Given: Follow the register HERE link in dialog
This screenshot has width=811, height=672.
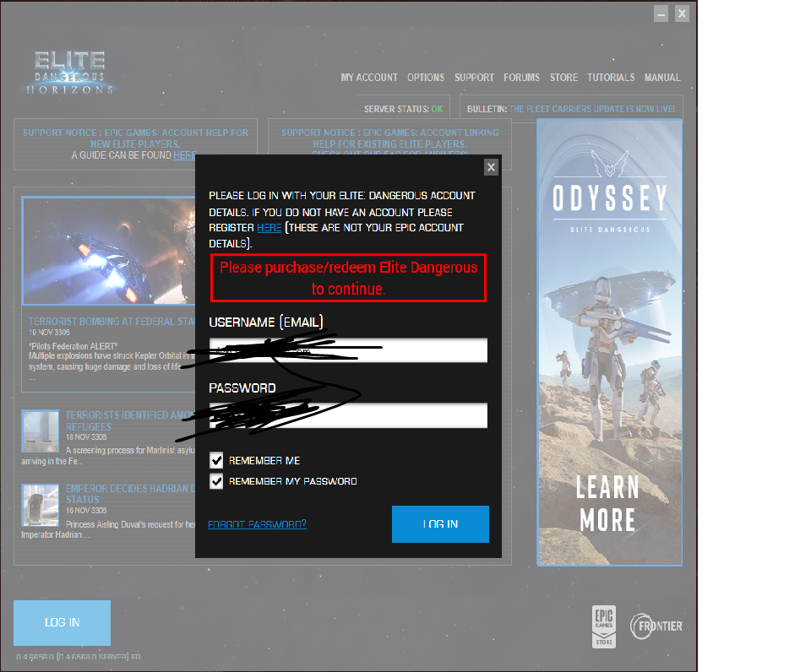Looking at the screenshot, I should coord(269,228).
